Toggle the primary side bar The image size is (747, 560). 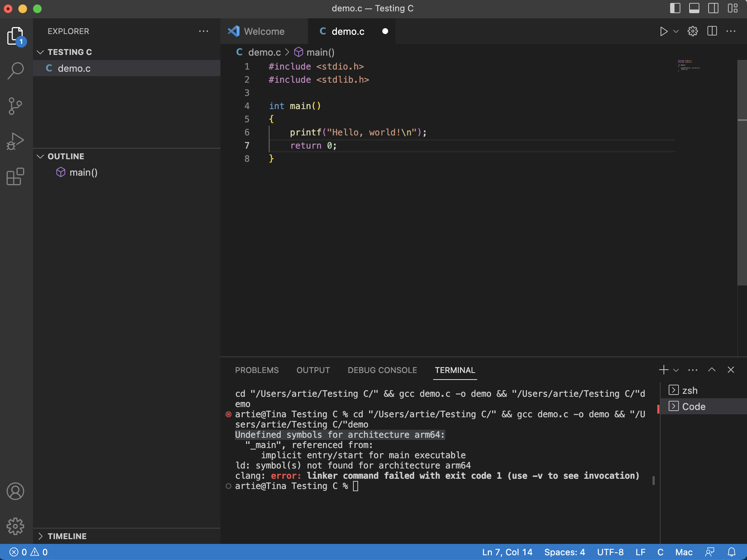tap(675, 8)
